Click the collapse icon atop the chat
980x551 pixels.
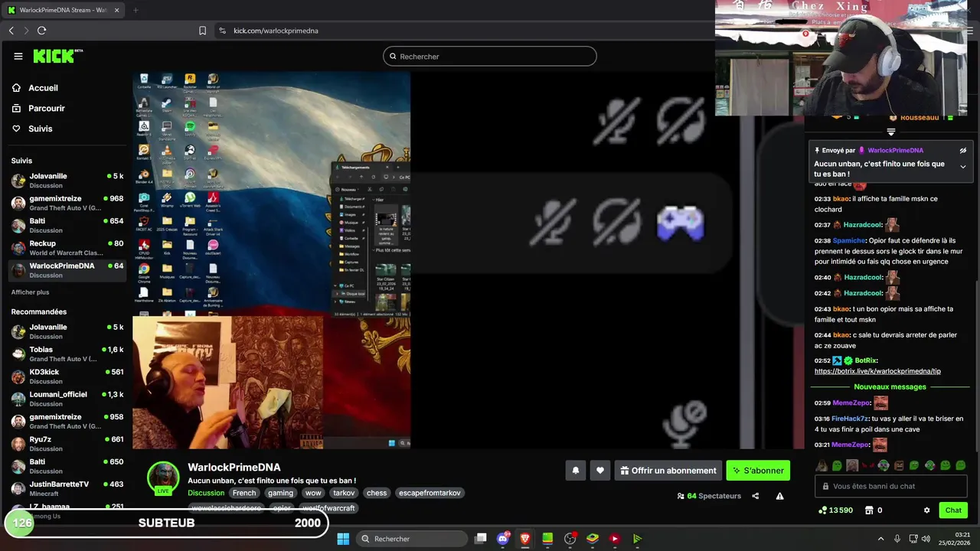pos(890,132)
